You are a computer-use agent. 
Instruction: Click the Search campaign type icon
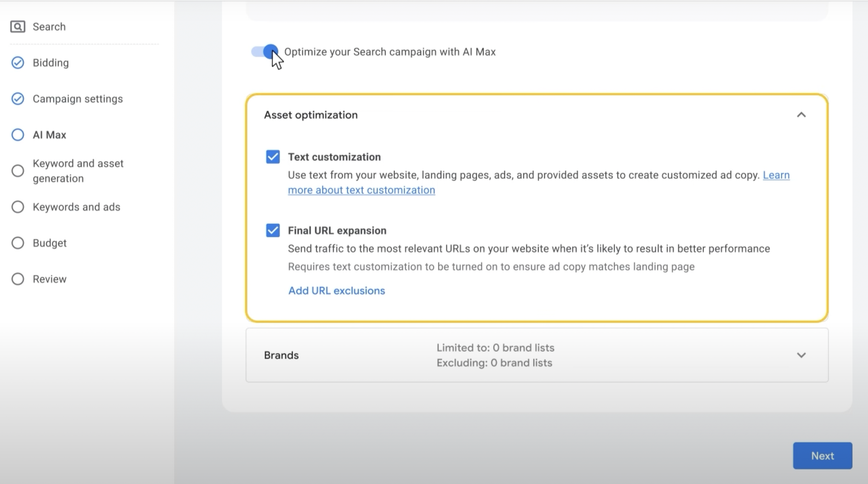(18, 27)
